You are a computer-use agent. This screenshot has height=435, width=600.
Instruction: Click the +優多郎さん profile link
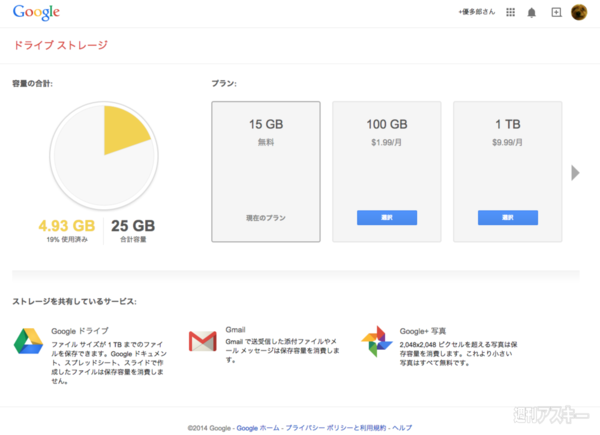477,12
